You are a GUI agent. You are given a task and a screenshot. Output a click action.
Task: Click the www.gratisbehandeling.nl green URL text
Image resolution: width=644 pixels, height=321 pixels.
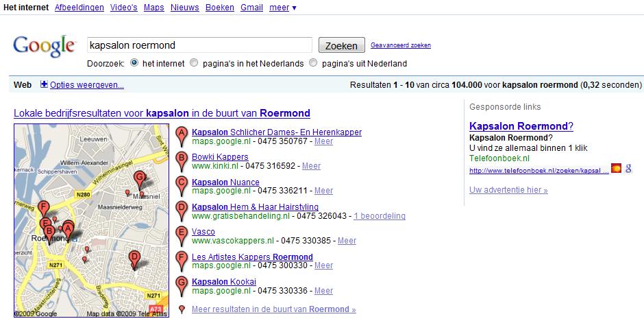240,216
